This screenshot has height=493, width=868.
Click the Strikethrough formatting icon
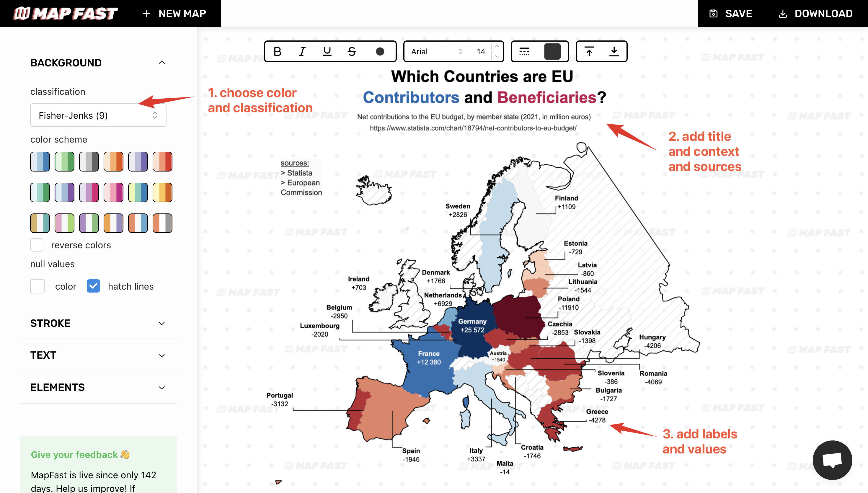coord(352,51)
